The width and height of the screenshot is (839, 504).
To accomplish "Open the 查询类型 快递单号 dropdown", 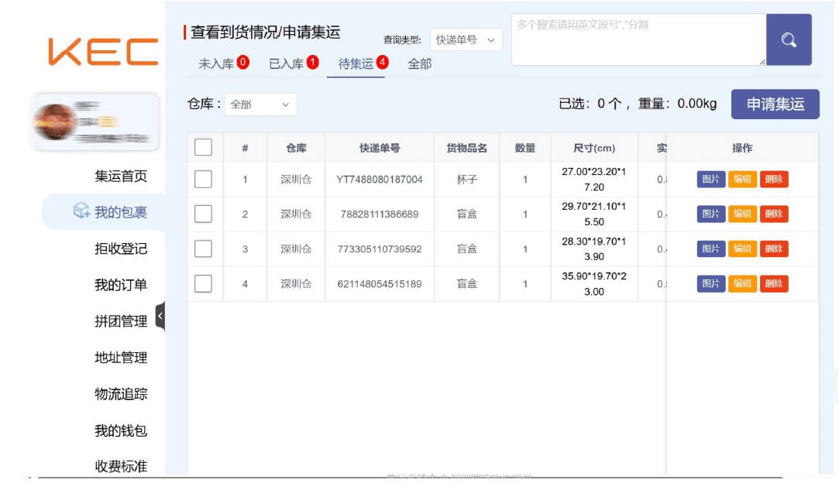I will tap(466, 40).
